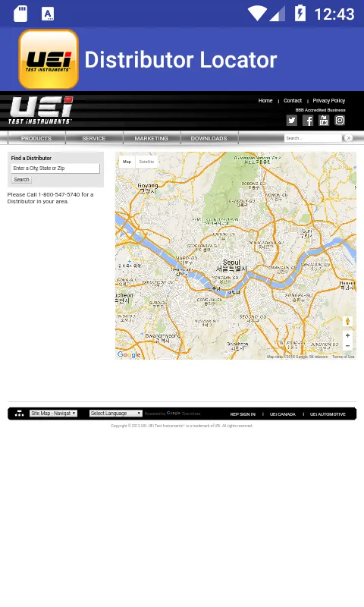Tap the battery status icon
This screenshot has width=364, height=607.
[300, 13]
